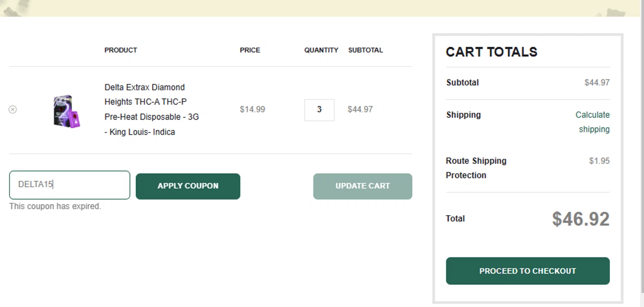Click the Cart Totals subtotal amount $44.97
This screenshot has width=644, height=307.
(x=597, y=82)
